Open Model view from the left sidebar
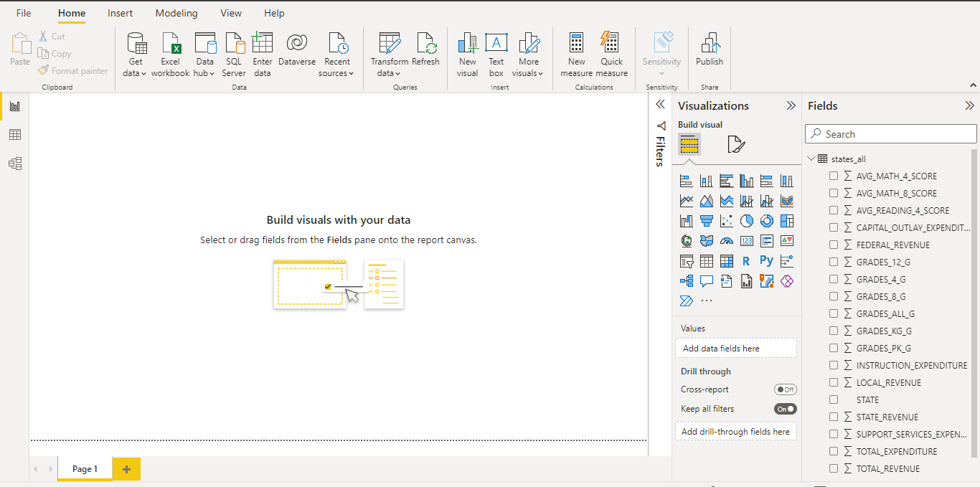The width and height of the screenshot is (980, 487). click(14, 163)
